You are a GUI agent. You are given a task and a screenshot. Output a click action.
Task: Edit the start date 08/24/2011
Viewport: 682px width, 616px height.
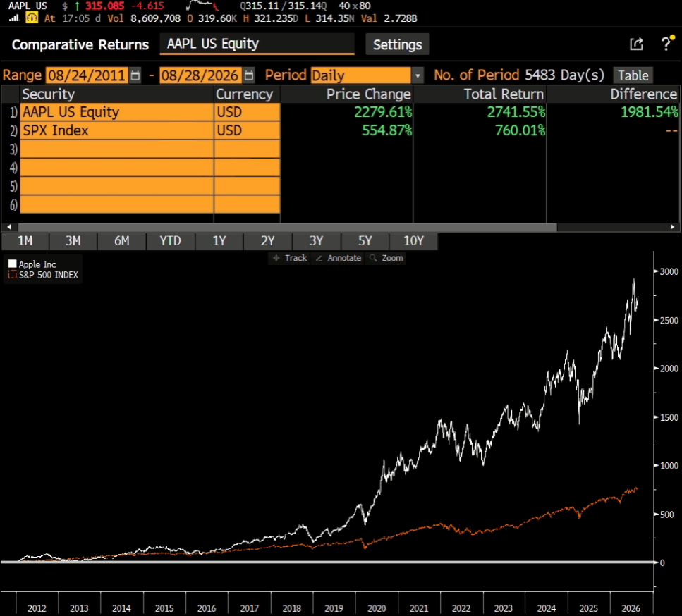pos(87,75)
